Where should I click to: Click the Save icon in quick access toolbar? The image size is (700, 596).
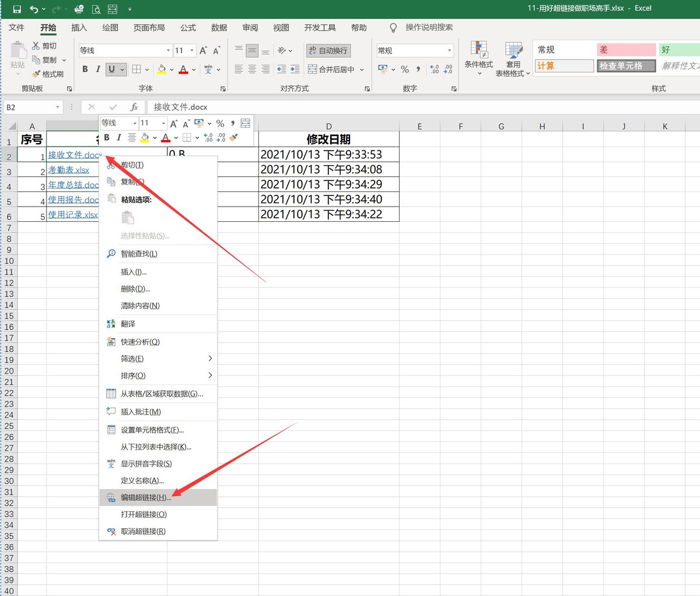coord(17,9)
